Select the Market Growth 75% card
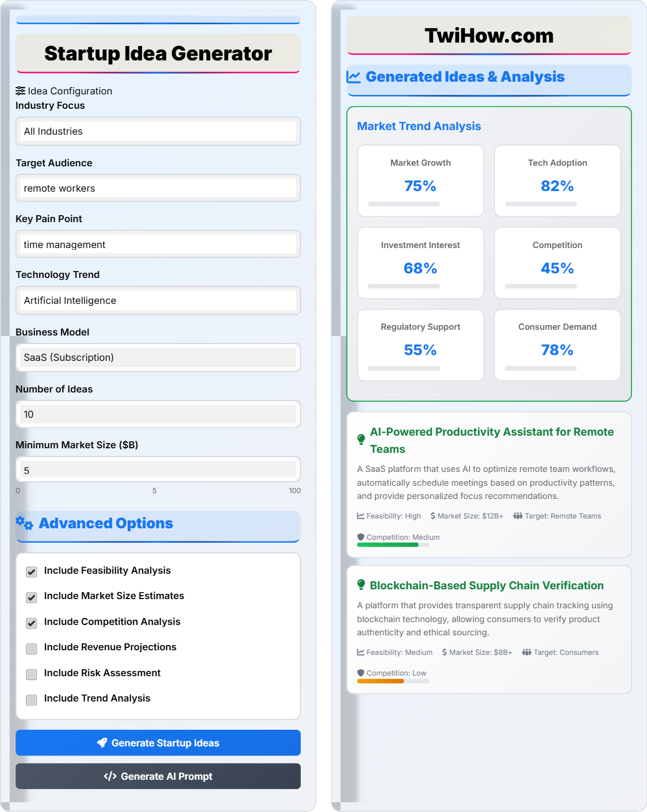The height and width of the screenshot is (812, 647). tap(420, 181)
